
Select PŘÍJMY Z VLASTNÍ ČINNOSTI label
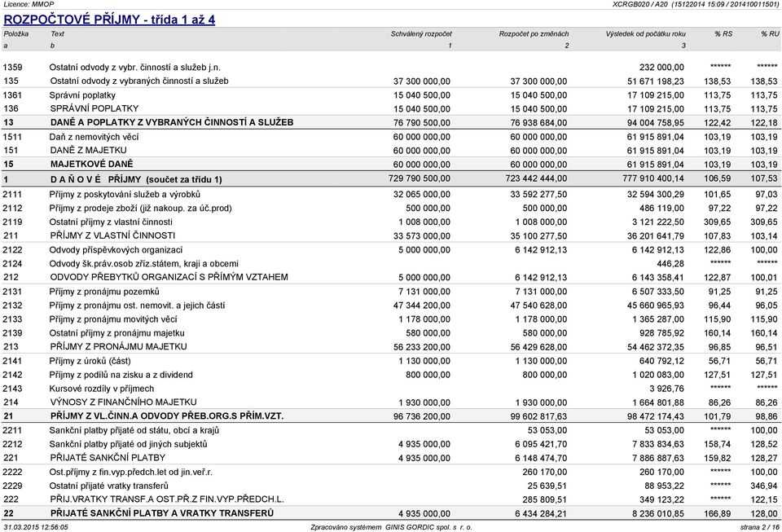[112, 235]
